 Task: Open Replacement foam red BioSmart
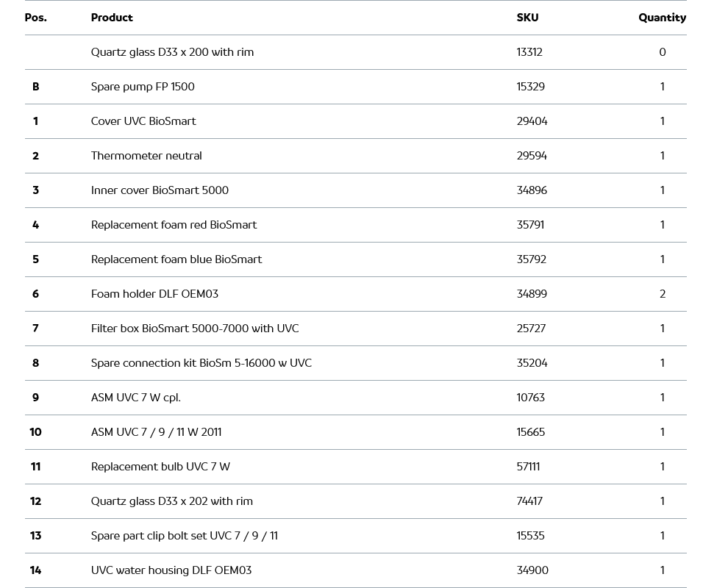(174, 225)
